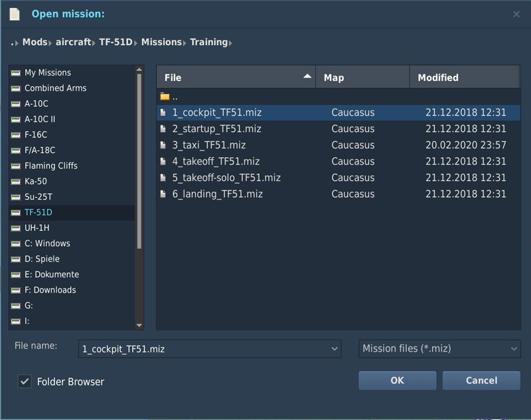Click the file icon of 5_takeoff-solo_TF51.miz
This screenshot has width=531, height=420.
pos(163,178)
